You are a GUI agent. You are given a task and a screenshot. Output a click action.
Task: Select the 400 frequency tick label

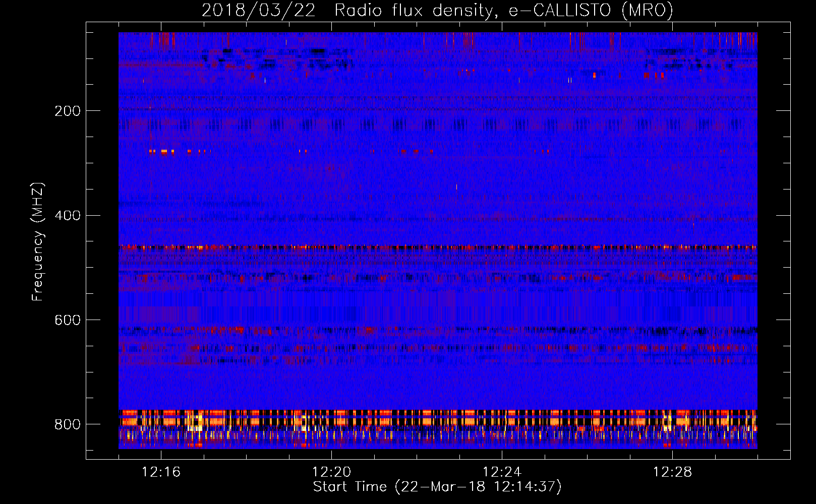[x=68, y=216]
